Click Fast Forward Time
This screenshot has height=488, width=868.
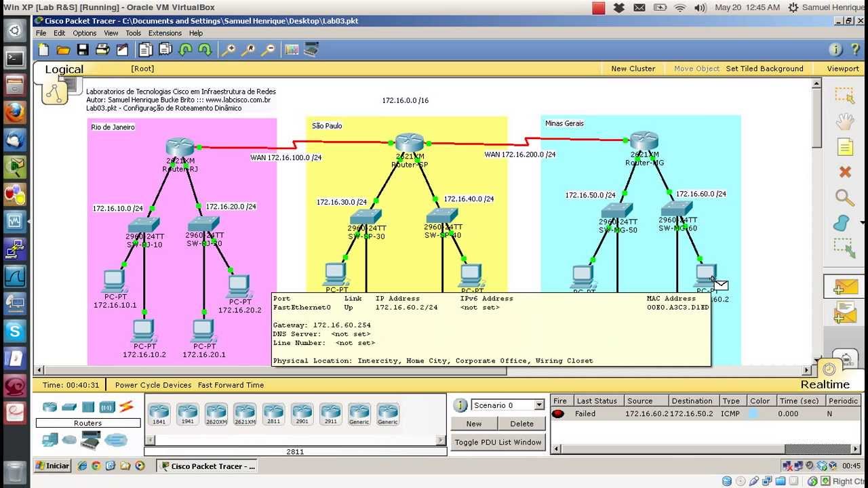pyautogui.click(x=231, y=385)
